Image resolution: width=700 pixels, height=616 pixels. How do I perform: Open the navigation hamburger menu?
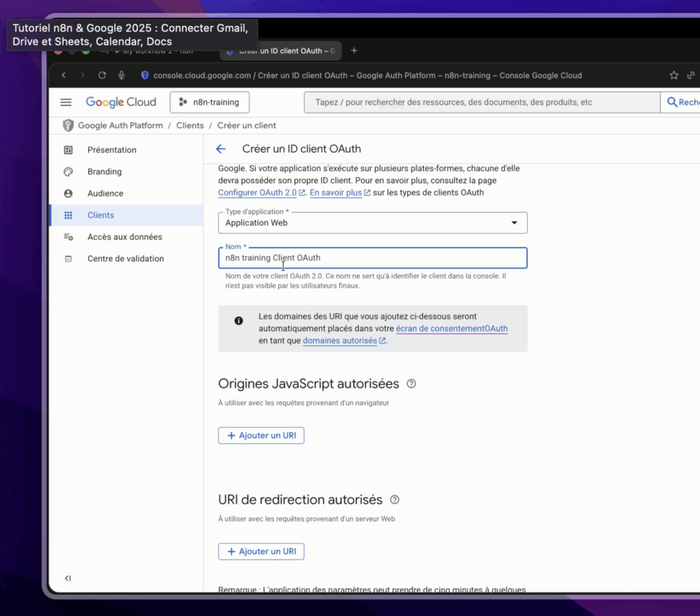66,102
